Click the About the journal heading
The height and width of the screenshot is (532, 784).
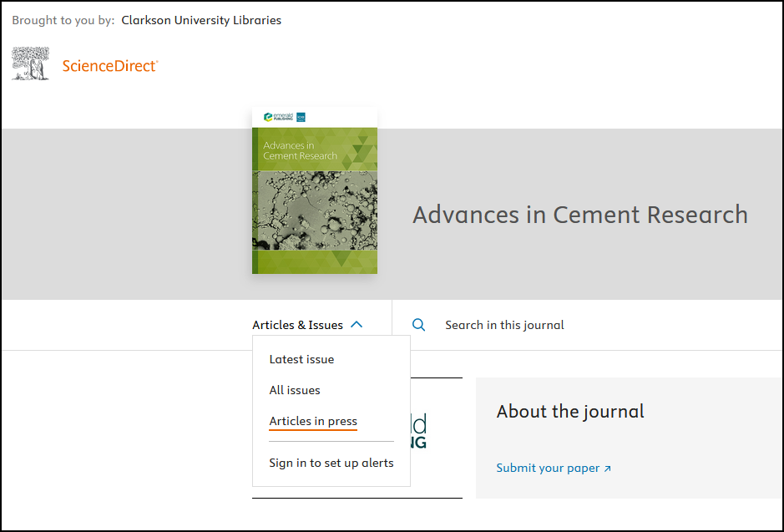point(570,411)
